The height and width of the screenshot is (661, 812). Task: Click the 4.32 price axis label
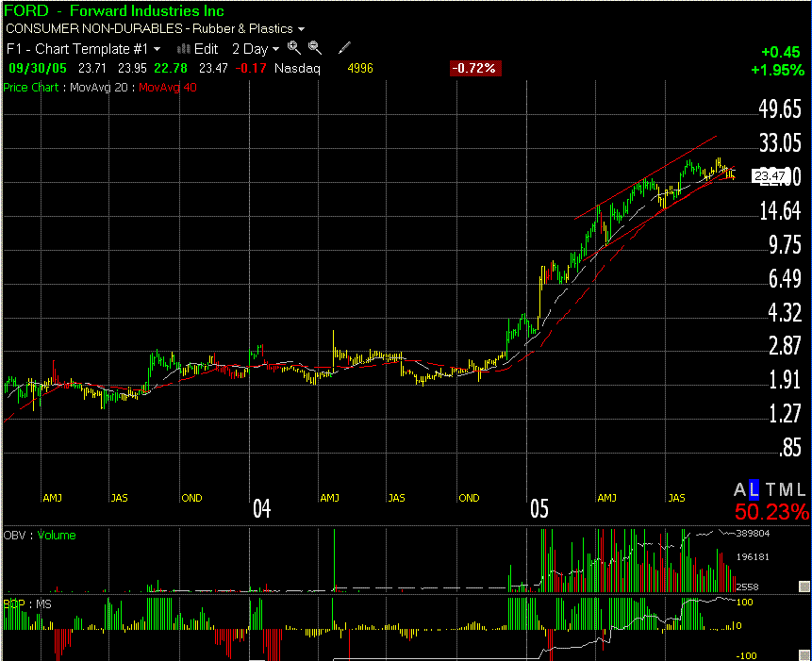[x=785, y=313]
